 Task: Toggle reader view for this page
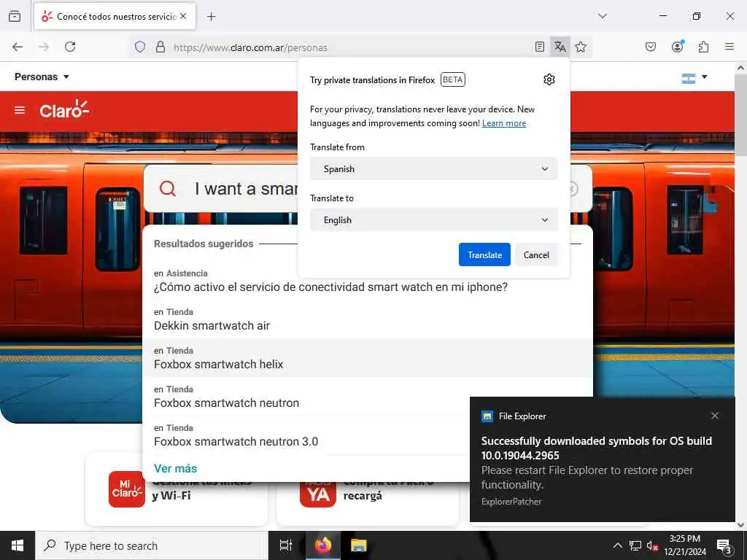[x=539, y=47]
